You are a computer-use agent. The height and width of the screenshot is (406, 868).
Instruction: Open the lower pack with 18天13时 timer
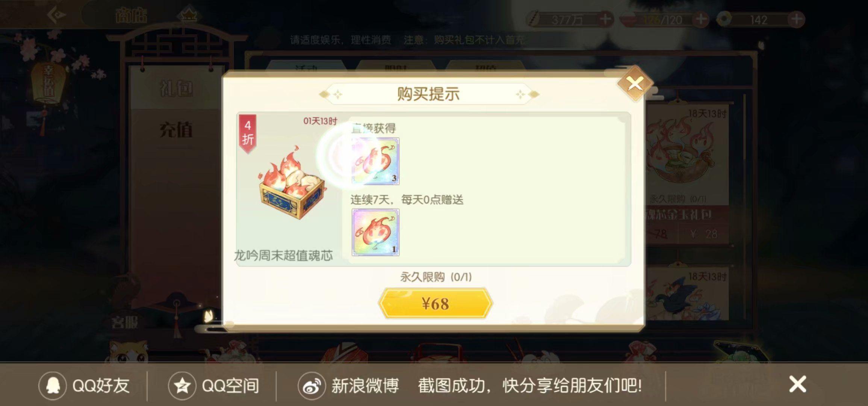pyautogui.click(x=688, y=294)
